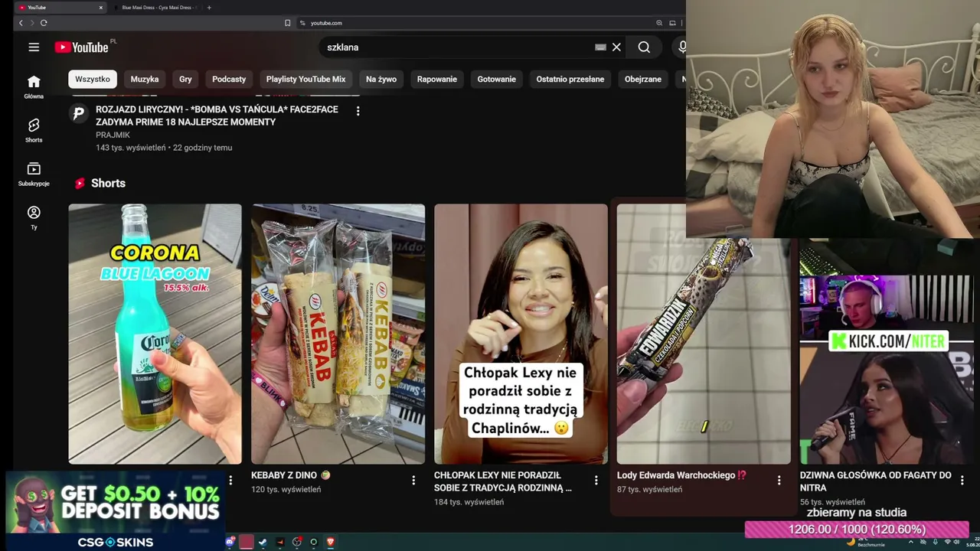Select the Obejrzane chip
Viewport: 980px width, 551px height.
pyautogui.click(x=643, y=79)
